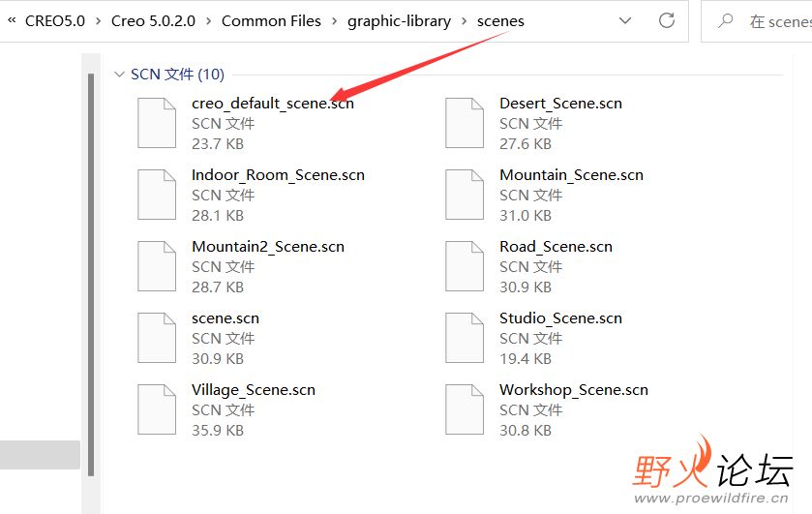Screen dimensions: 812x514
Task: Select the Mountain2_Scene.scn file icon
Action: tap(157, 266)
